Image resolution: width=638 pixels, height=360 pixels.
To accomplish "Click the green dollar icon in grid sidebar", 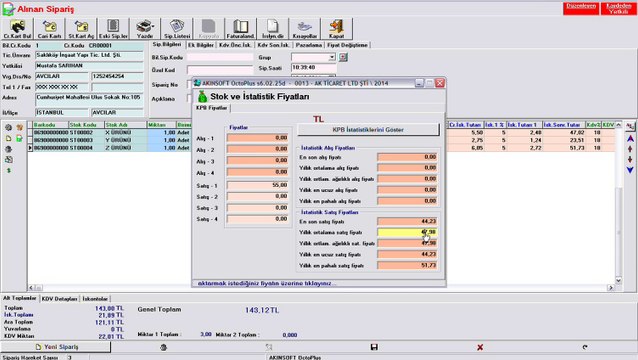I will 8,170.
